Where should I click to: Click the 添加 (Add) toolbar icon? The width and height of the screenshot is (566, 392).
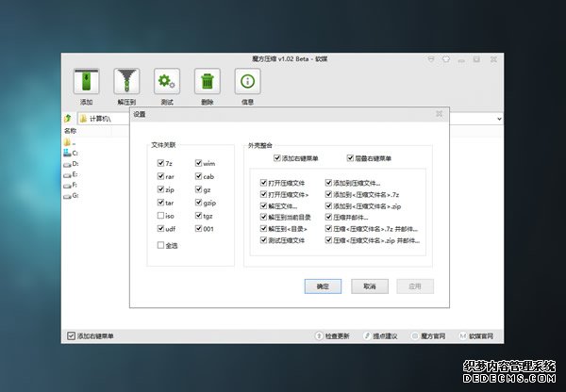click(x=86, y=81)
